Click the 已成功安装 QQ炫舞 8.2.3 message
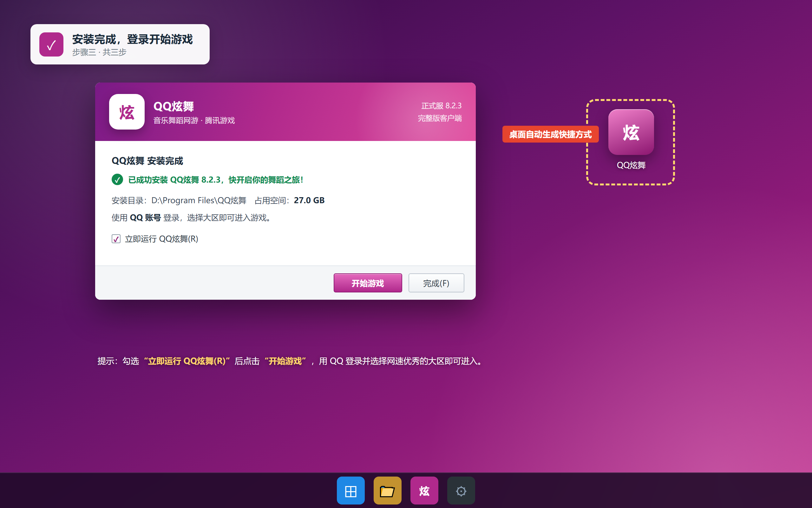 (216, 180)
